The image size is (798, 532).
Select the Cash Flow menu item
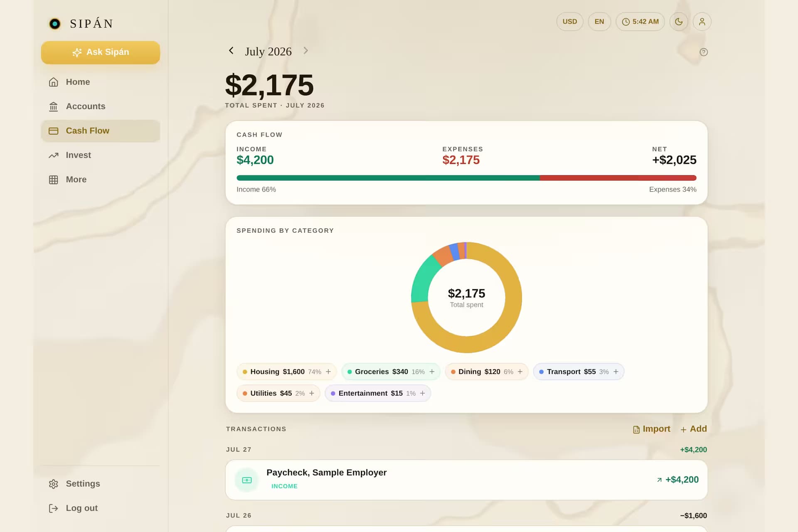point(101,131)
